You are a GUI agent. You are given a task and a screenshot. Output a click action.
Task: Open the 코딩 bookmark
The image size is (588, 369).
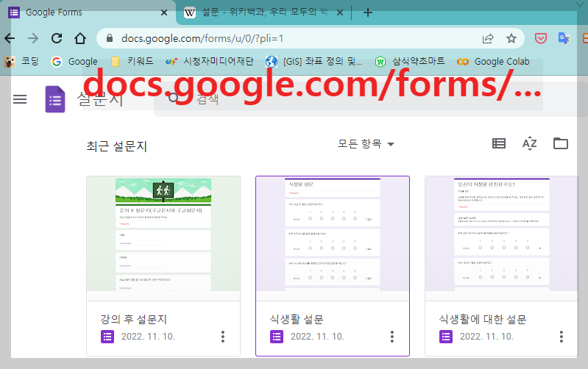pyautogui.click(x=21, y=61)
